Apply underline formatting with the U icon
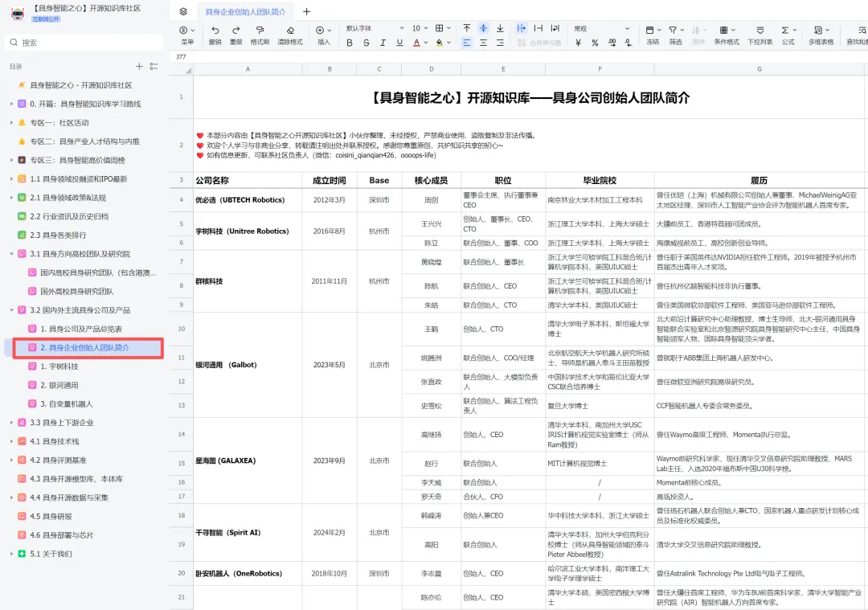This screenshot has height=610, width=868. (x=399, y=43)
